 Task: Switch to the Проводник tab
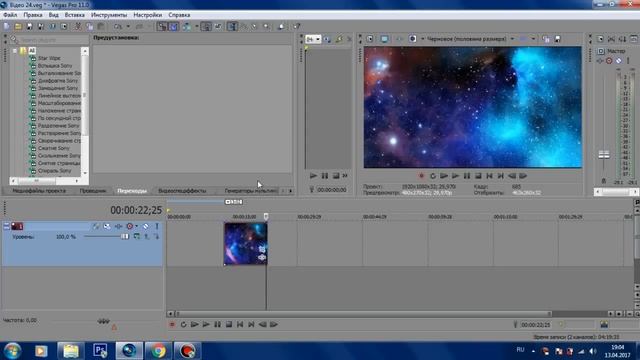[93, 191]
